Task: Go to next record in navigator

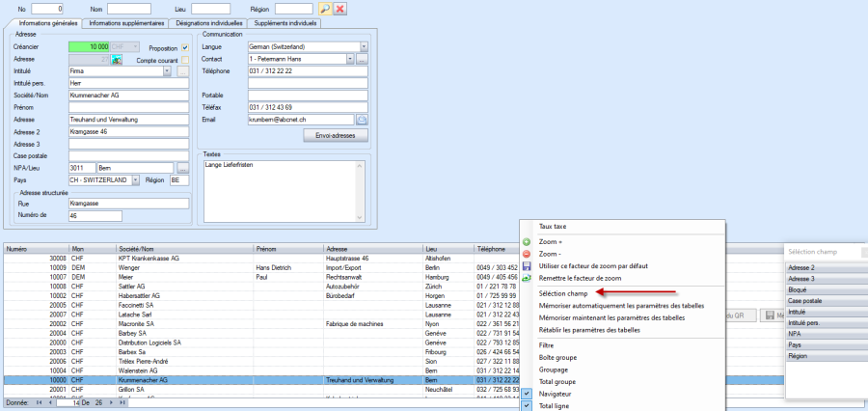Action: pos(113,402)
